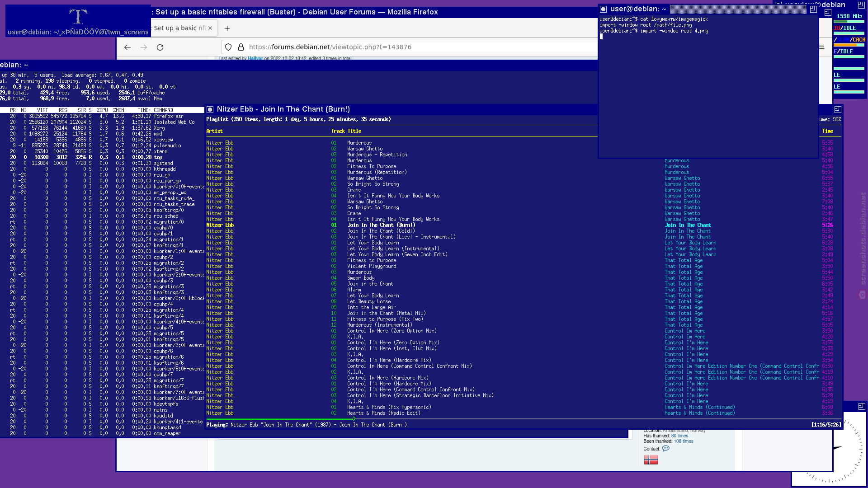This screenshot has height=488, width=868.
Task: Open the 'Hallvor' user profile link
Action: pos(255,58)
